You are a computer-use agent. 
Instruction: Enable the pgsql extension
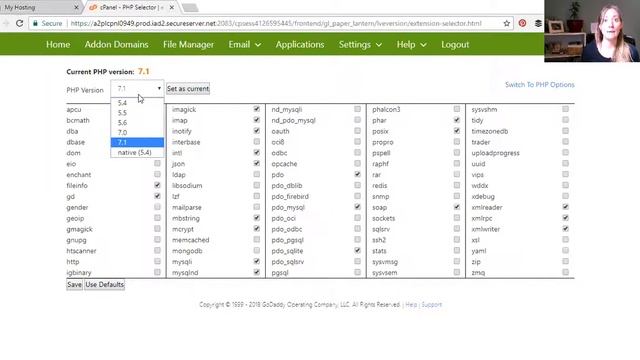click(x=357, y=272)
